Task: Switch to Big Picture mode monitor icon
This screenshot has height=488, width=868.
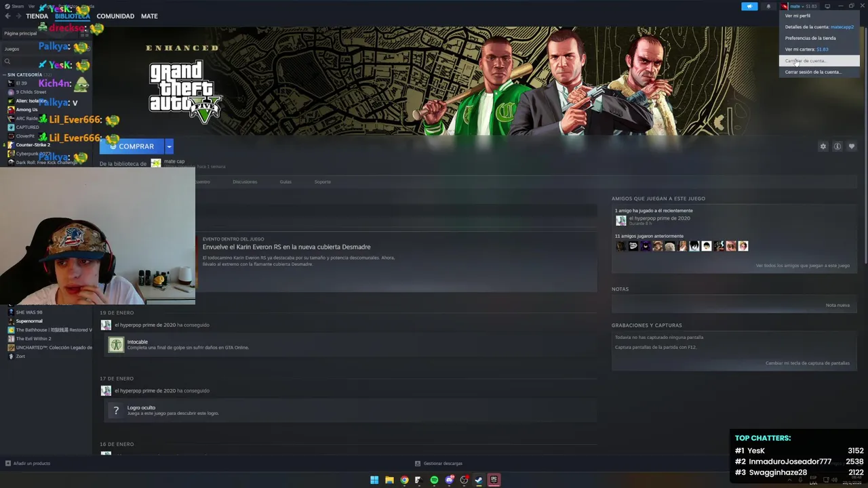Action: click(x=827, y=6)
